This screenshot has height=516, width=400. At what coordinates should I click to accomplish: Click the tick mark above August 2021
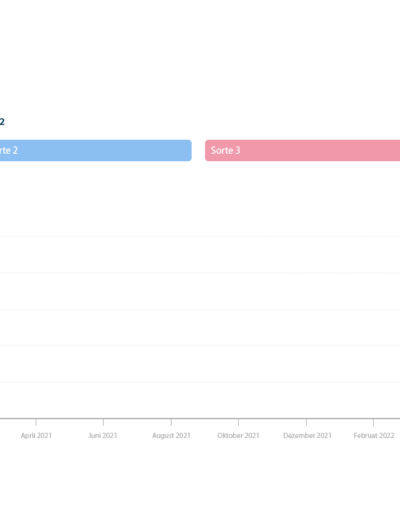tap(171, 422)
